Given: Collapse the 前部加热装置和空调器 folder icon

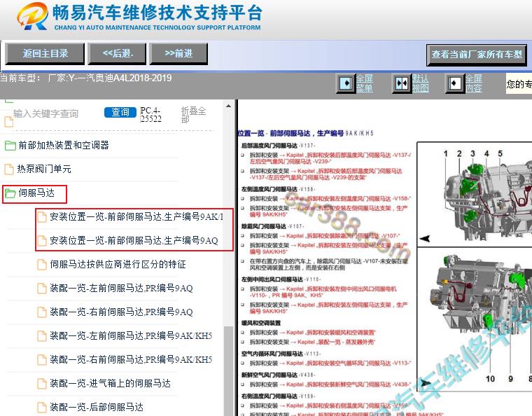Looking at the screenshot, I should point(10,146).
